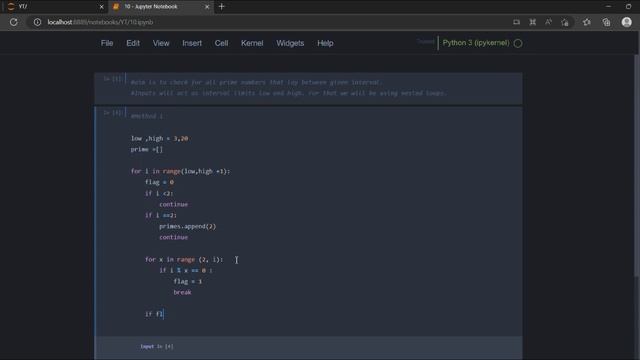
Task: Click the site information icon in address bar
Action: (37, 22)
